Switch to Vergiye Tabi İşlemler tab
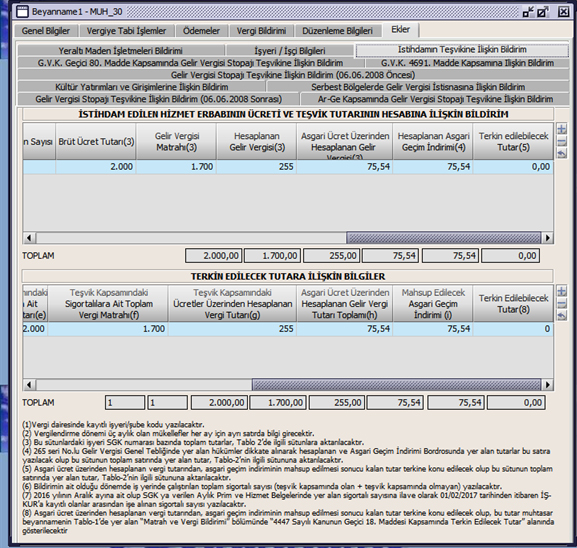This screenshot has height=548, width=577. click(126, 31)
